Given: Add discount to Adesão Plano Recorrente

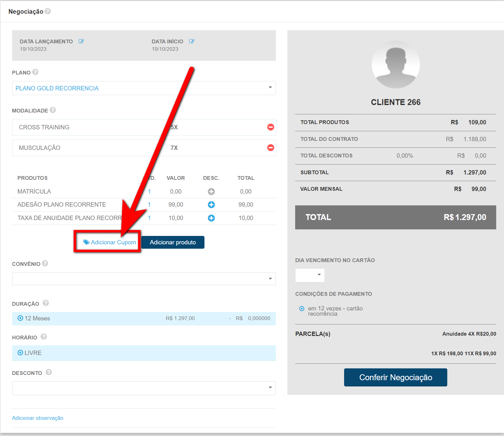Looking at the screenshot, I should 211,205.
